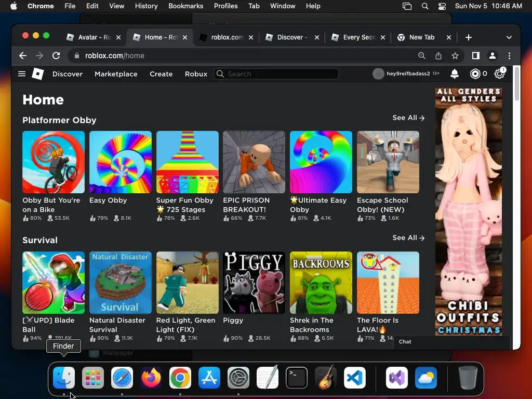Open the Create link
Screen dimensions: 532x399
161,74
